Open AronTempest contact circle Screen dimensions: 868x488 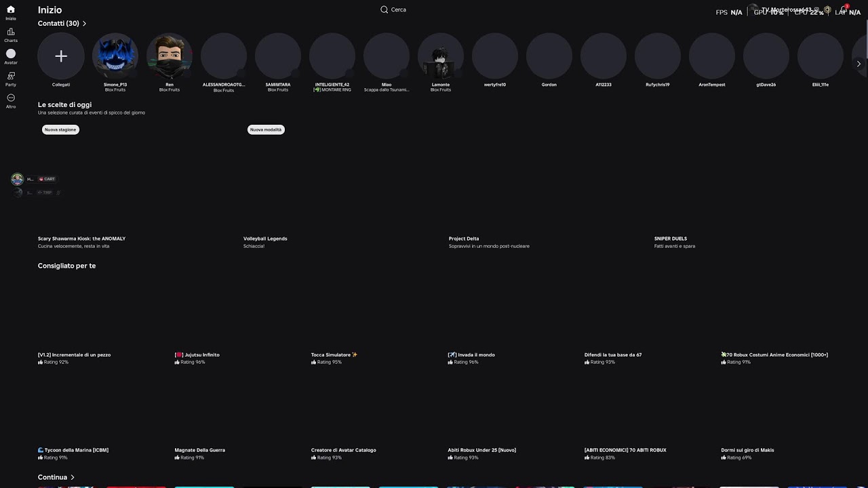(x=712, y=56)
